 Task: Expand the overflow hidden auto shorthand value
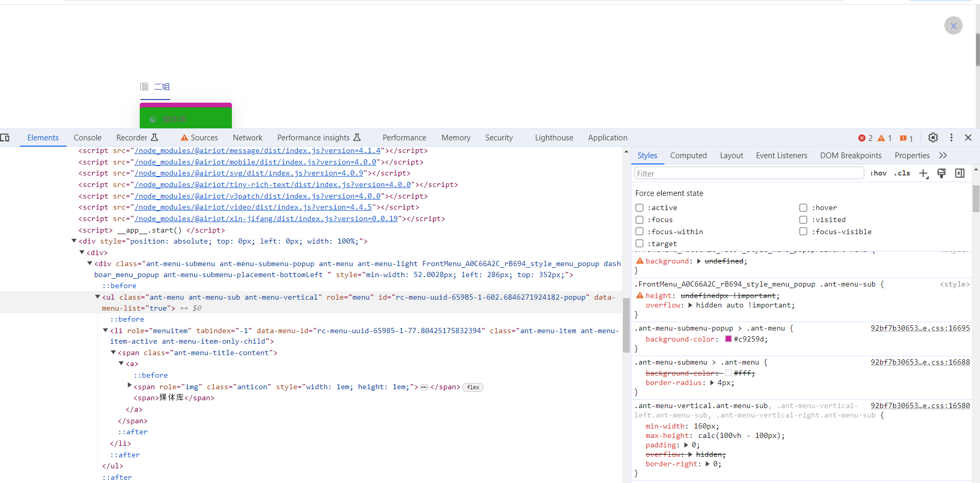(x=690, y=305)
